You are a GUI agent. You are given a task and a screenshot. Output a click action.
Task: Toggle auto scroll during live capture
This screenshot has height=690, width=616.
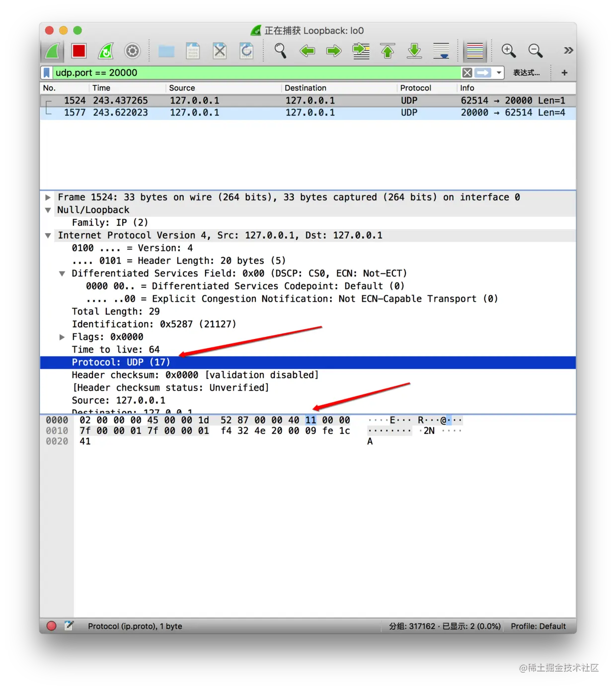pos(441,51)
